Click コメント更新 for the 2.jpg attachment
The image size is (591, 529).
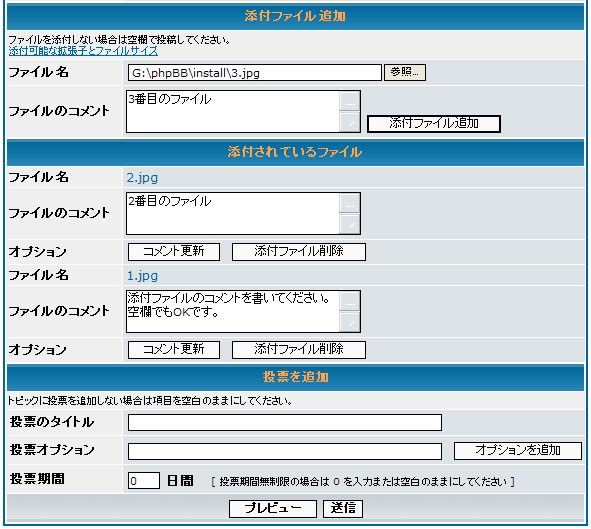click(174, 251)
